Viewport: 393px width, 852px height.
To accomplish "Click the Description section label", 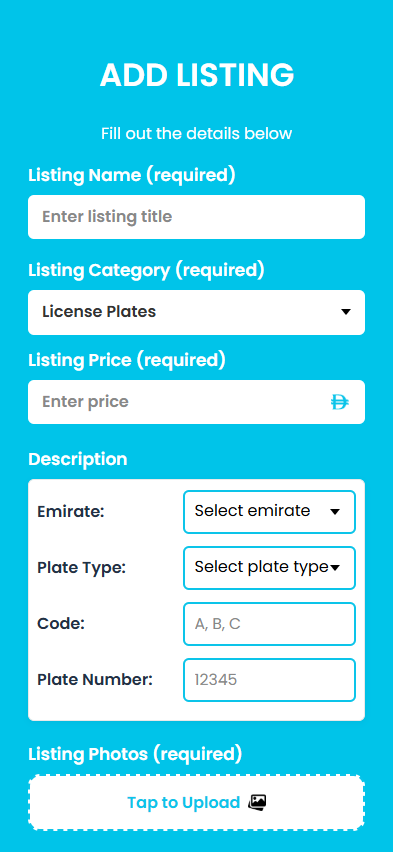I will (78, 459).
